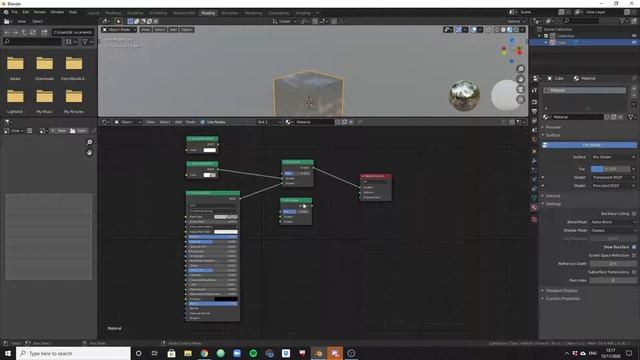Toggle viewport gizmo visibility button
640x360 pixels.
point(458,30)
